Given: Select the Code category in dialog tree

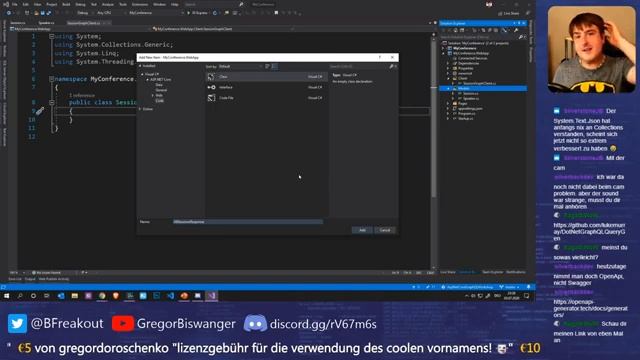Looking at the screenshot, I should 159,101.
